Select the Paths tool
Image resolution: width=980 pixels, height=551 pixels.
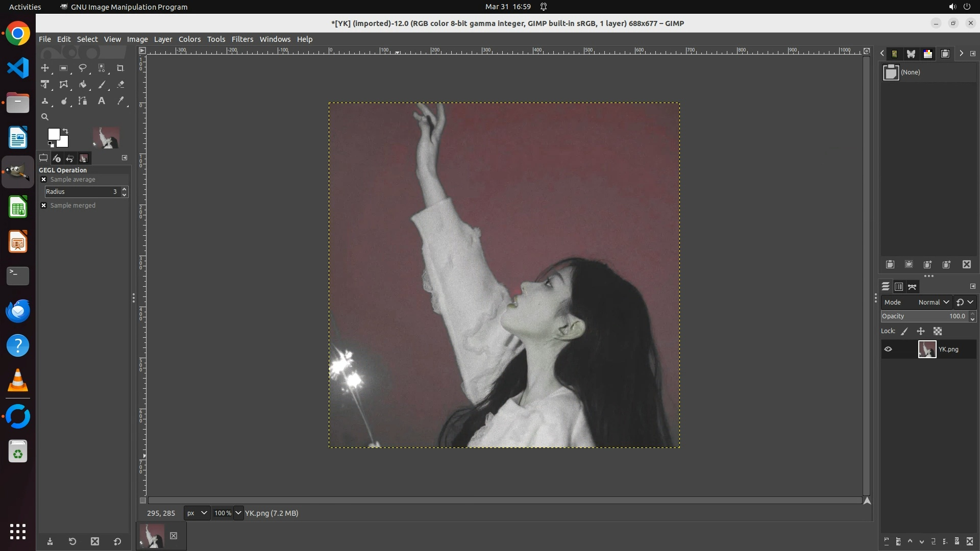[x=82, y=101]
